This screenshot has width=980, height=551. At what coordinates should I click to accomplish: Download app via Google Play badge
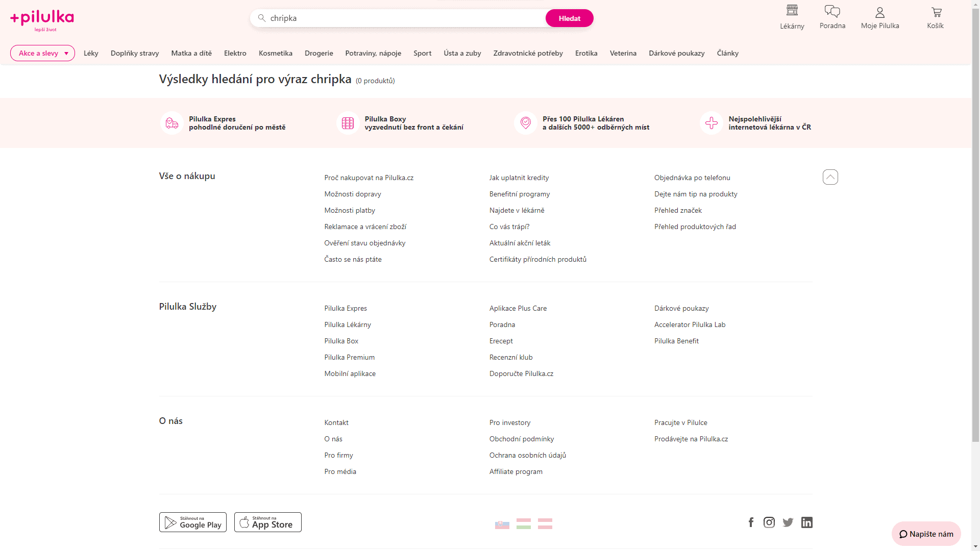click(192, 522)
